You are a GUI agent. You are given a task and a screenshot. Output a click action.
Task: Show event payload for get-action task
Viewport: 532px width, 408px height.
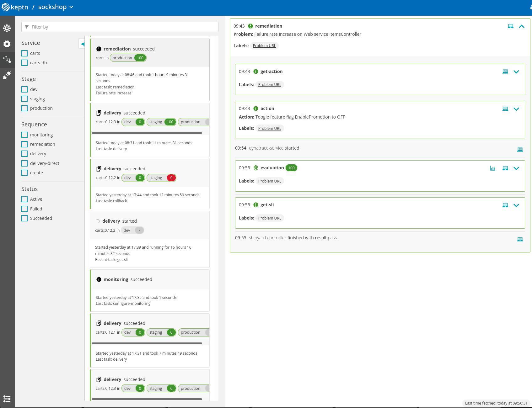click(x=505, y=72)
